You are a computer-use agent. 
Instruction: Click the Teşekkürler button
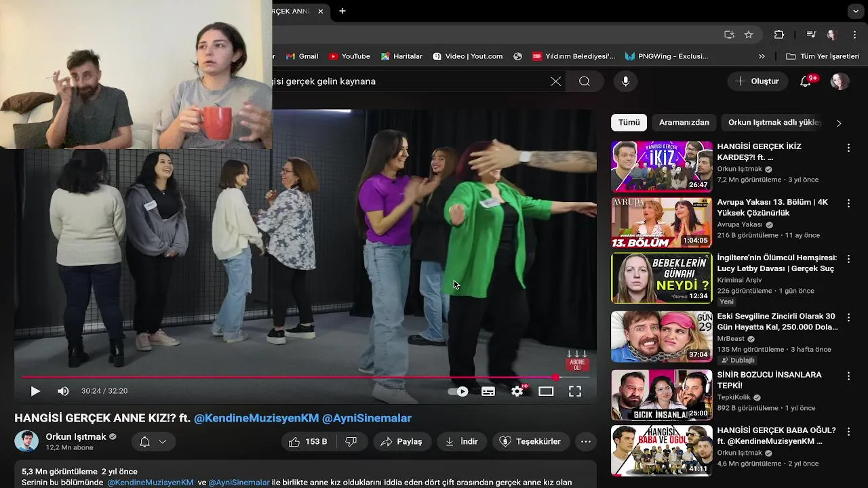(530, 442)
